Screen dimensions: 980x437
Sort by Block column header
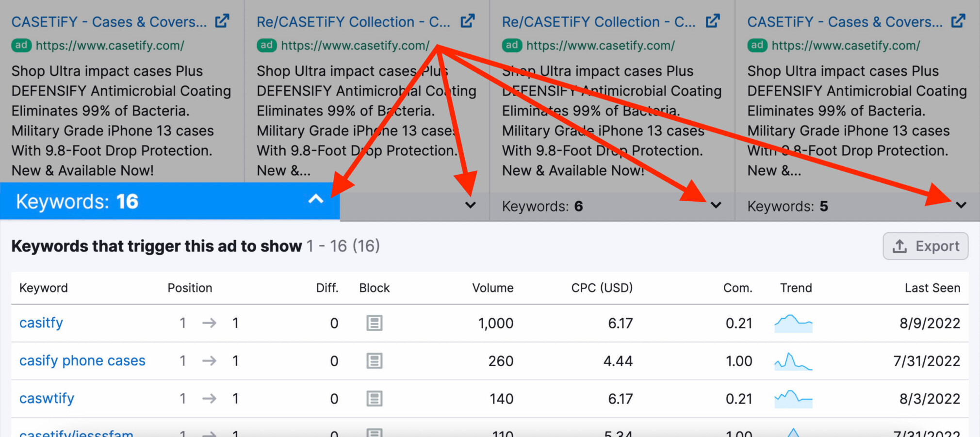[x=375, y=288]
